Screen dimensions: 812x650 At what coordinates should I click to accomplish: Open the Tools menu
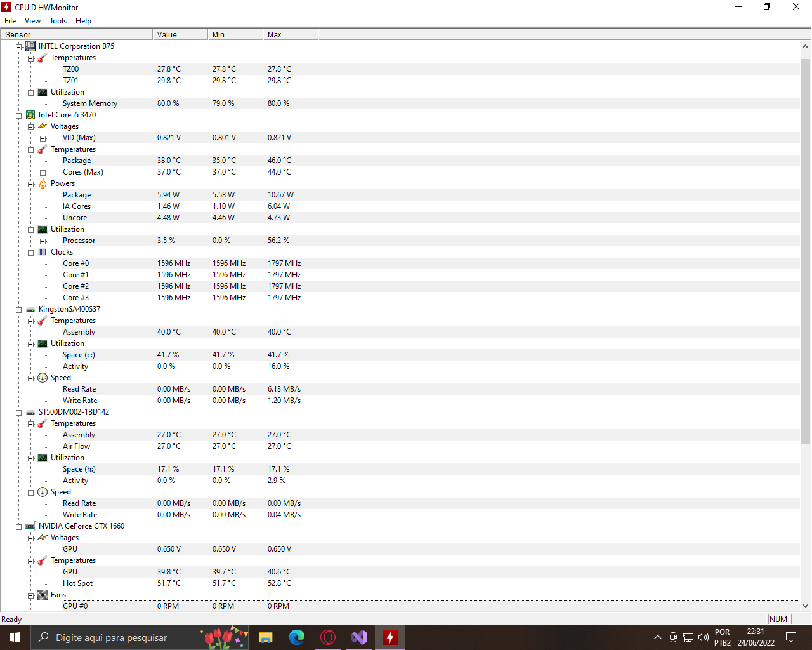(58, 21)
